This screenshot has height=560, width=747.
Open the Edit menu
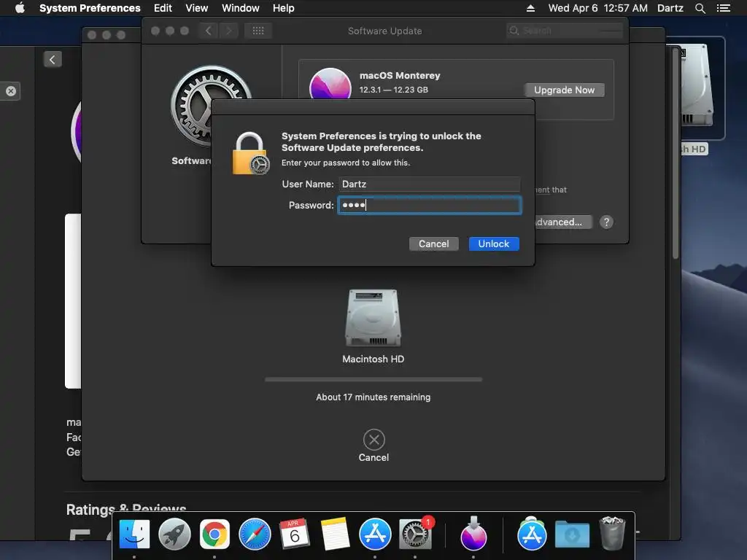[x=163, y=8]
